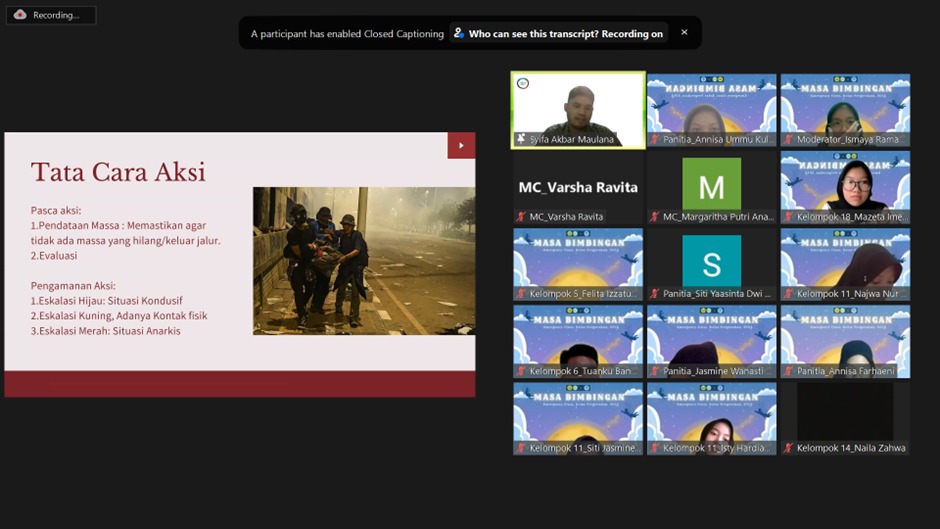Select the Kelompok 18_Mazeta video tile
This screenshot has width=940, height=529.
coord(845,185)
